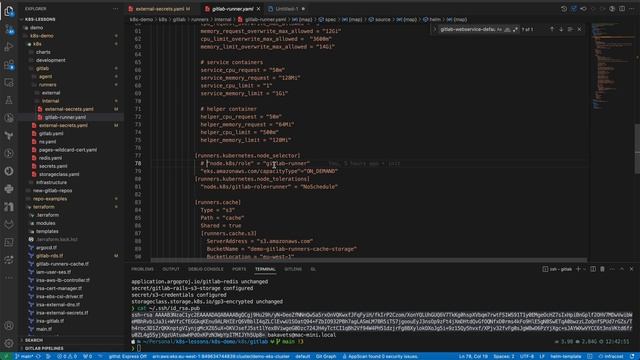Go to next match in find widget
The width and height of the screenshot is (640, 360).
pyautogui.click(x=561, y=29)
